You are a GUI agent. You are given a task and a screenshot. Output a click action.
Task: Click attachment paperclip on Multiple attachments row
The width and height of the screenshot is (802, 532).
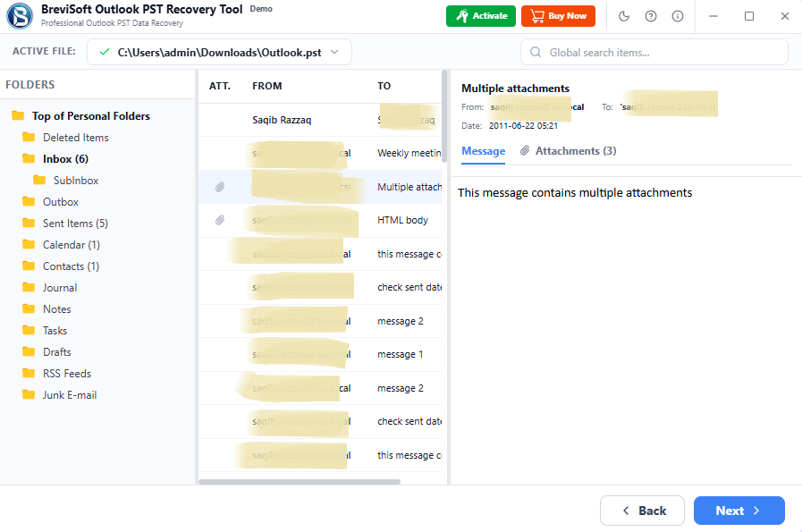coord(220,187)
